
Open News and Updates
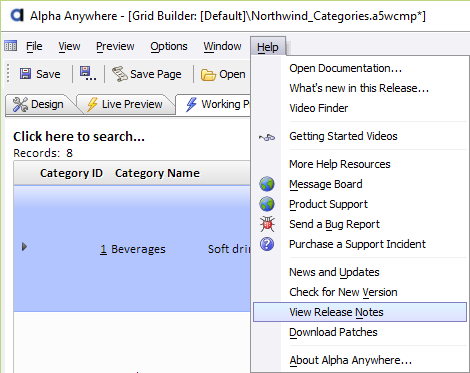point(334,272)
